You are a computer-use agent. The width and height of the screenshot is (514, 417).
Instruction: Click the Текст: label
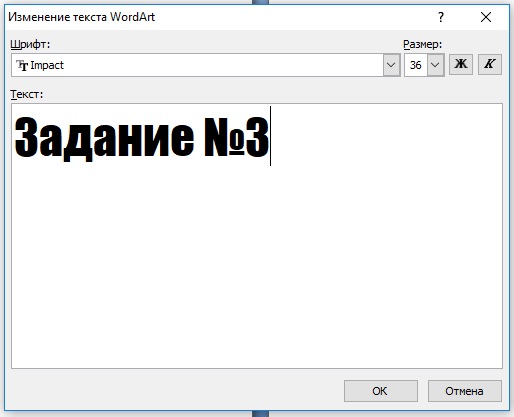tap(27, 94)
